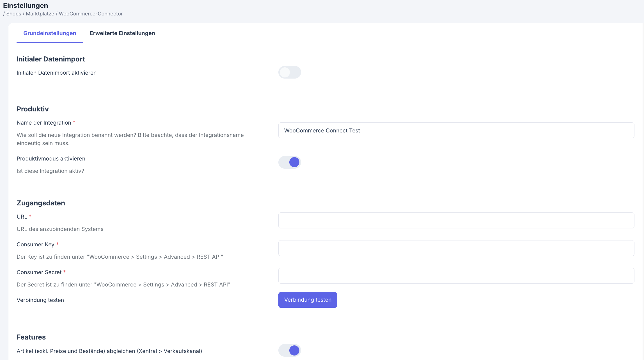Open the Shops breadcrumb link

pos(14,14)
